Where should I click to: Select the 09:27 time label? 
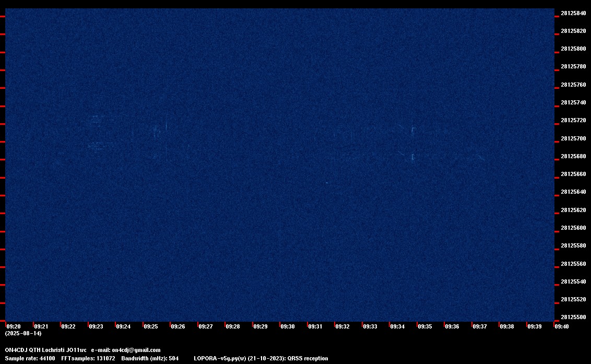click(x=205, y=326)
